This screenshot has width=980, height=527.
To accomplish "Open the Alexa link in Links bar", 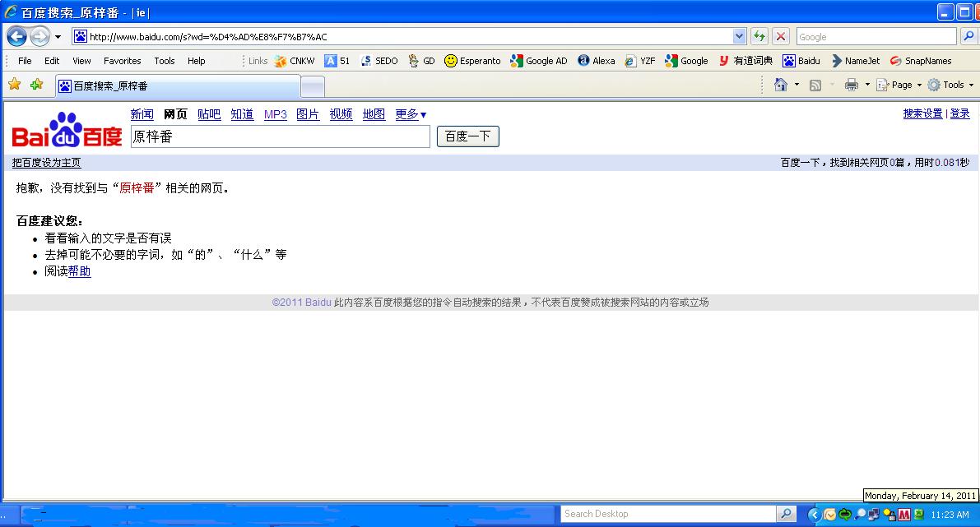I will click(x=597, y=61).
